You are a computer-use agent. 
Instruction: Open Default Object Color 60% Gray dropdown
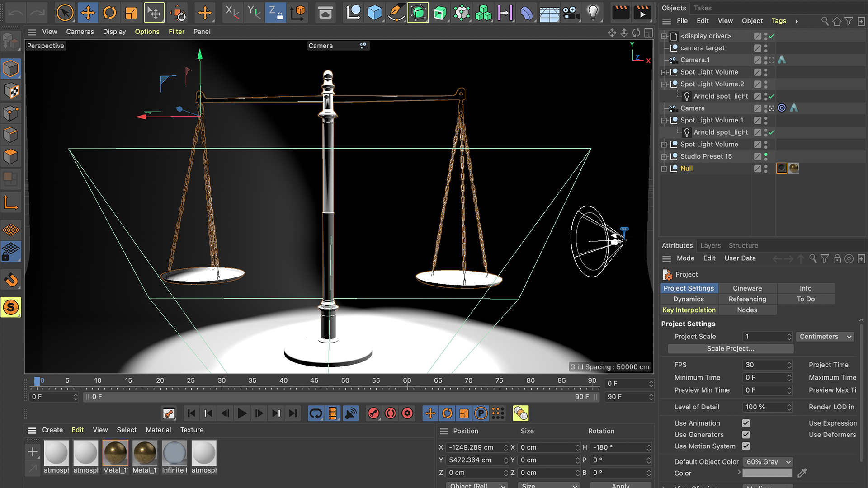click(x=768, y=461)
